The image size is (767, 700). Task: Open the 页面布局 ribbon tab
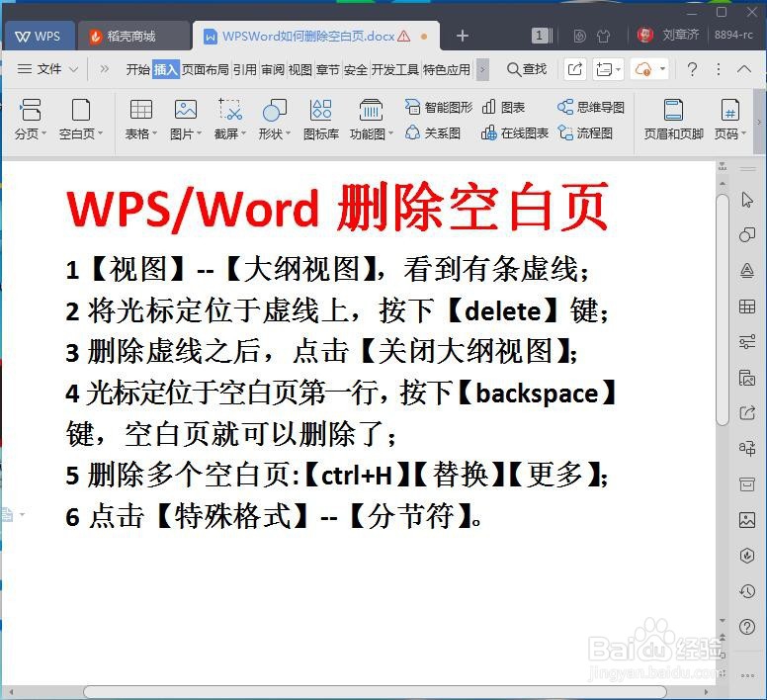[x=206, y=70]
